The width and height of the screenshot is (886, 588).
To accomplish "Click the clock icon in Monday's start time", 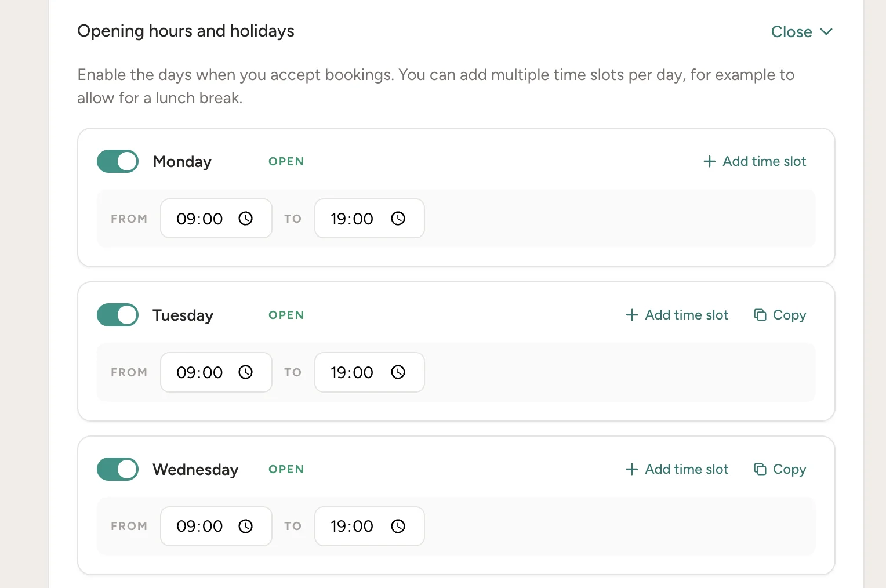I will click(x=246, y=219).
